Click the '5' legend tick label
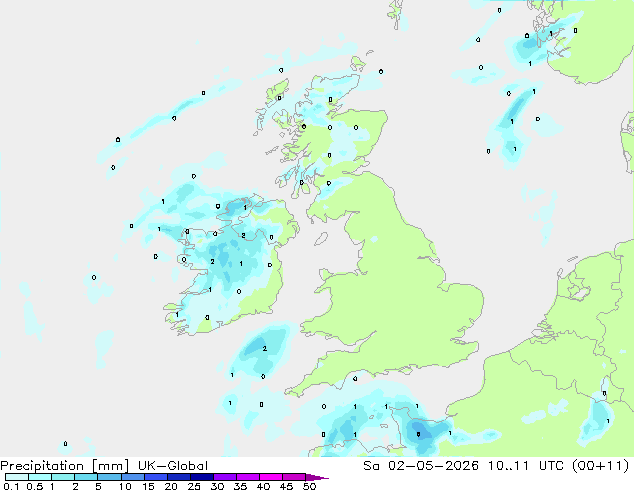 (98, 486)
